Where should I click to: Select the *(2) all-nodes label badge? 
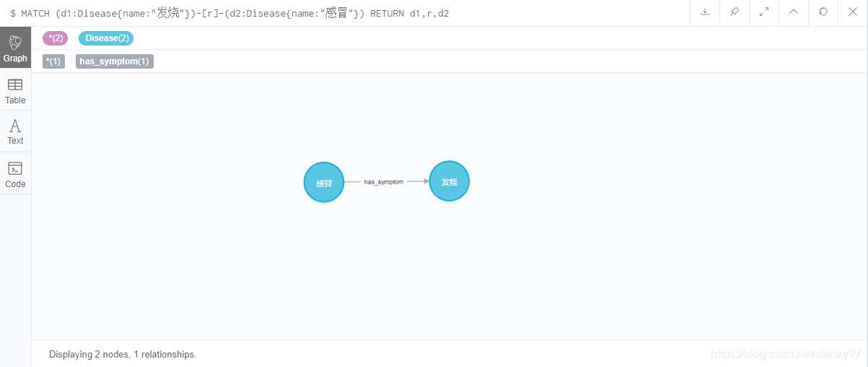tap(56, 38)
